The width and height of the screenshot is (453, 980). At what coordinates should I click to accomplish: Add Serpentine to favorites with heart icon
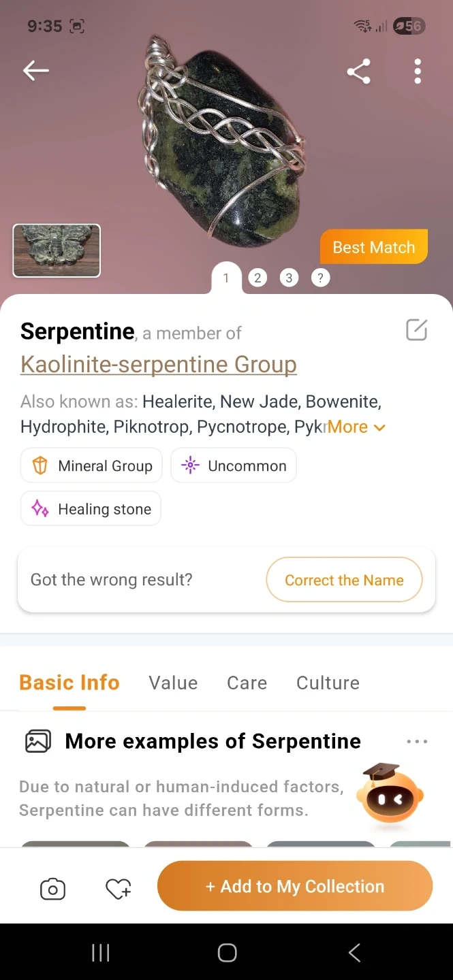coord(119,889)
